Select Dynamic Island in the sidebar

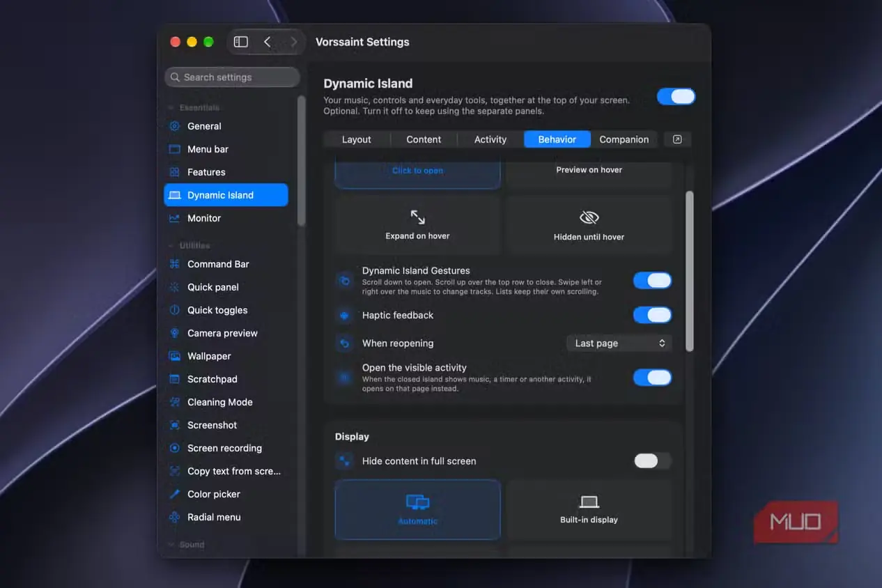click(226, 195)
